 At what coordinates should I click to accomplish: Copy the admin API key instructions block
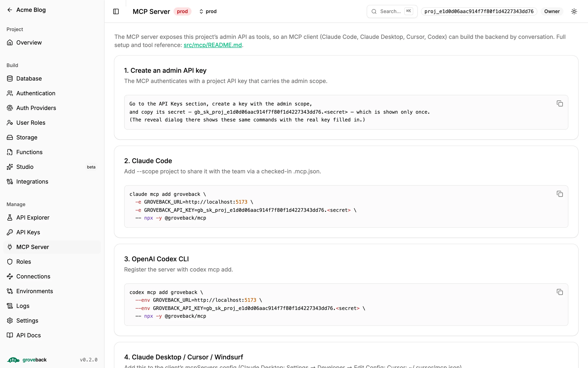[x=560, y=104]
